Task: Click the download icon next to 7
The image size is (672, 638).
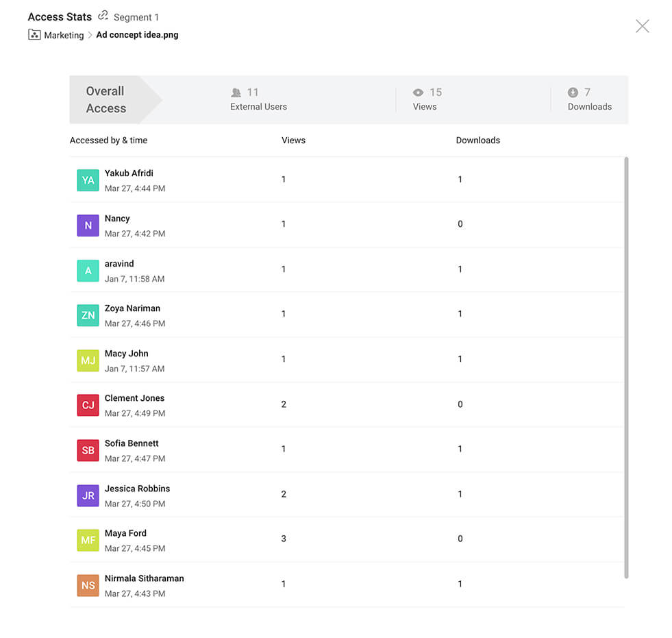Action: pyautogui.click(x=573, y=93)
